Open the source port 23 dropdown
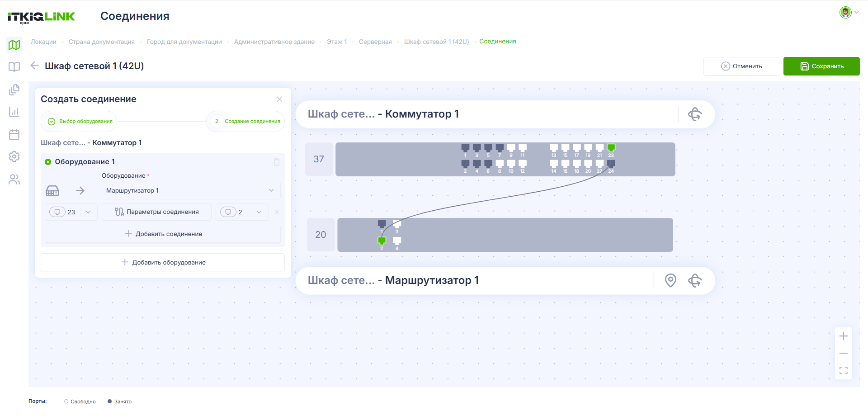868x416 pixels. pos(71,212)
